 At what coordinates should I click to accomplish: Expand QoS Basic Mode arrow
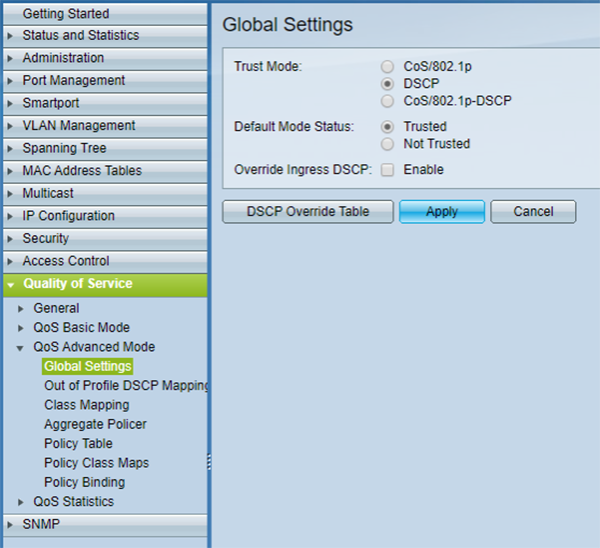pyautogui.click(x=21, y=328)
